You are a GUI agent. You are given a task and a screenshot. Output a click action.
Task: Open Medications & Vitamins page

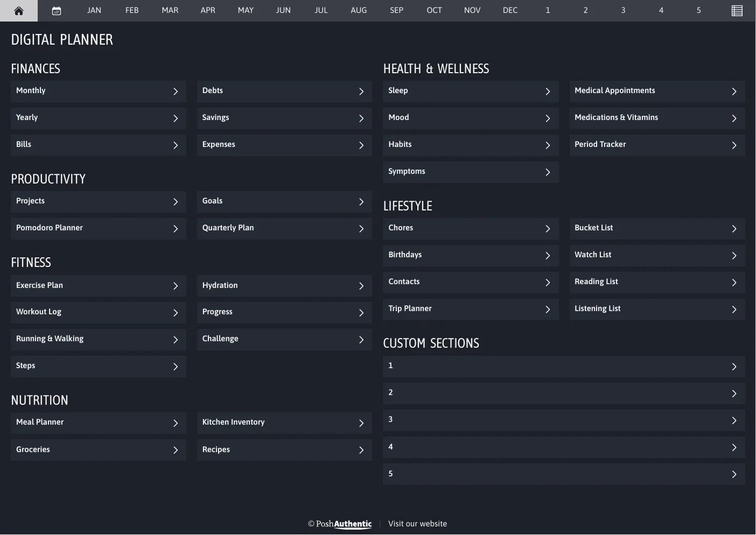(657, 118)
